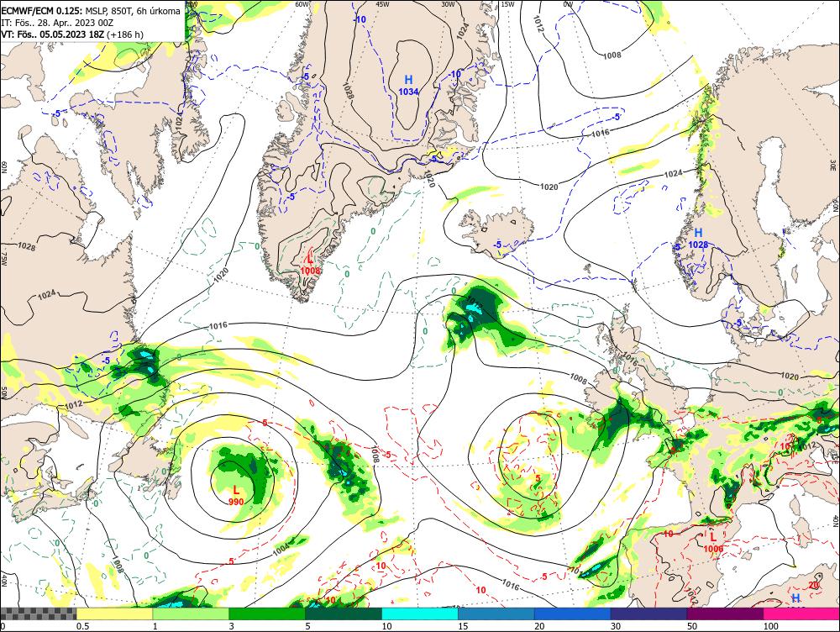Click the island of Iceland on the map
Screen dimensions: 840x632
coord(498,232)
